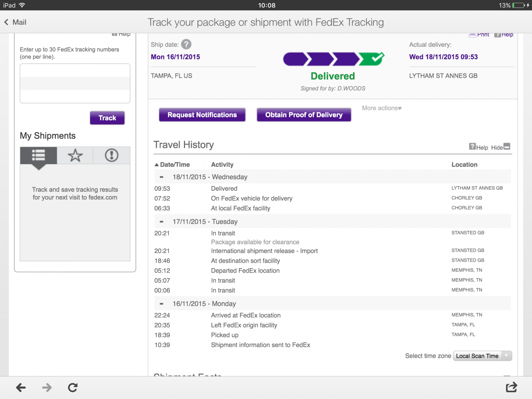Click 'At destination sort facility'
532x399 pixels.
click(245, 261)
